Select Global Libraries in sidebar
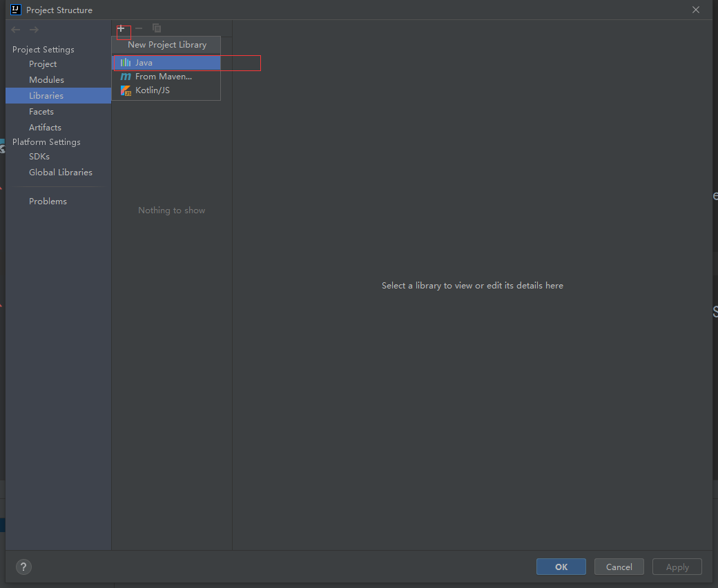The width and height of the screenshot is (718, 588). (61, 172)
